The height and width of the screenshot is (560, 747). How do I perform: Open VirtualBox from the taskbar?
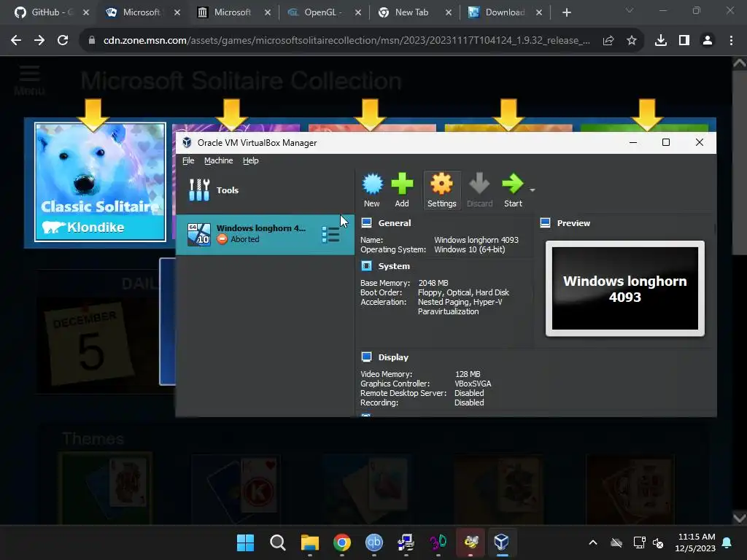501,542
